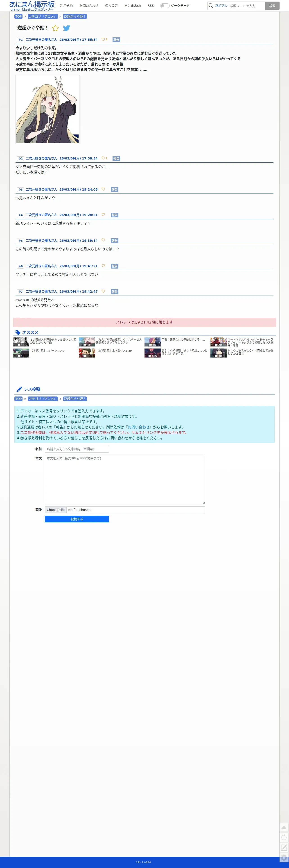Viewport: 289px width, 868px height.
Task: Open recommended thread 超かぐや初視聴中ぼく
Action: (185, 352)
